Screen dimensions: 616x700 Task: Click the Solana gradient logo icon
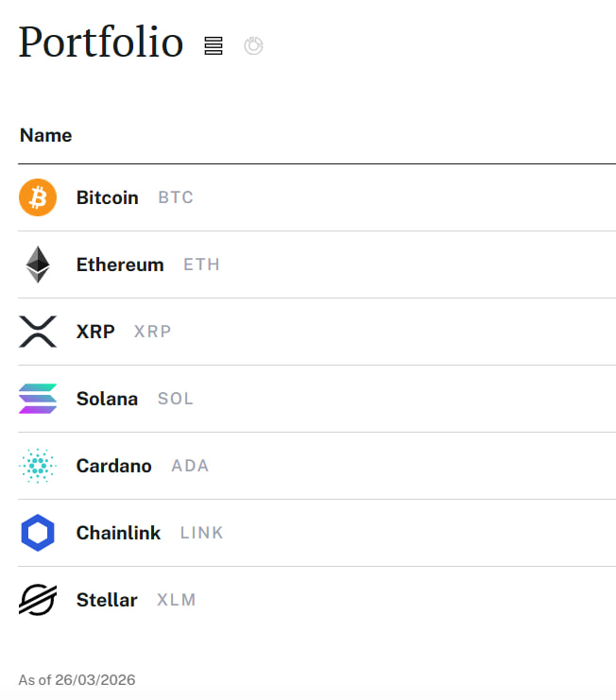(38, 399)
